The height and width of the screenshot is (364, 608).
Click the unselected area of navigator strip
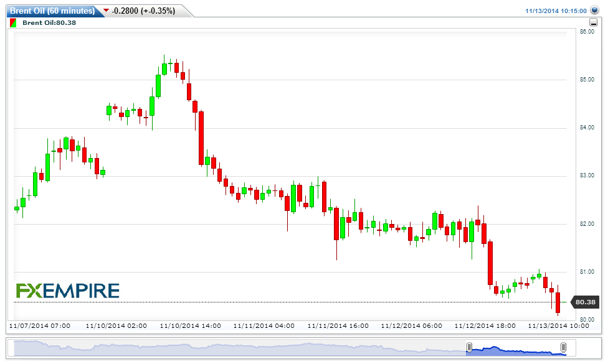[240, 348]
